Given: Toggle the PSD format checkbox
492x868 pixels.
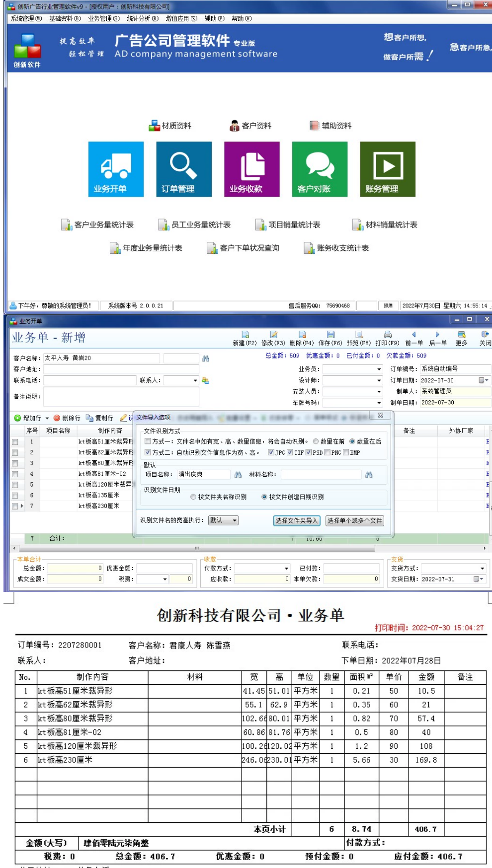Looking at the screenshot, I should (x=309, y=452).
